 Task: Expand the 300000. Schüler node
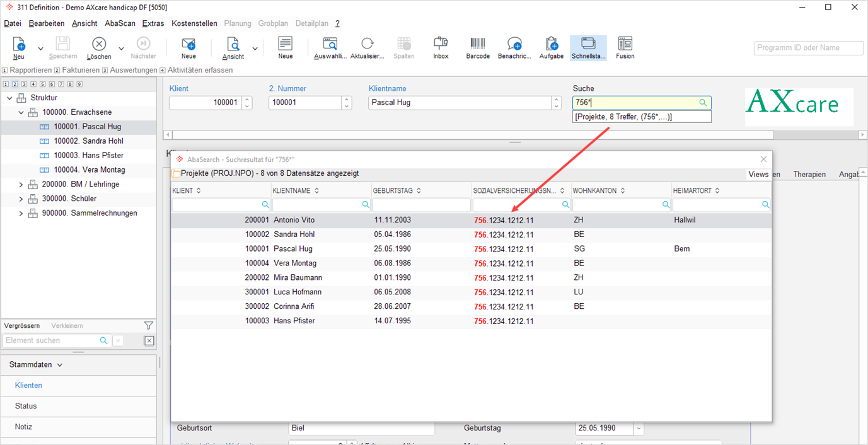pos(21,199)
